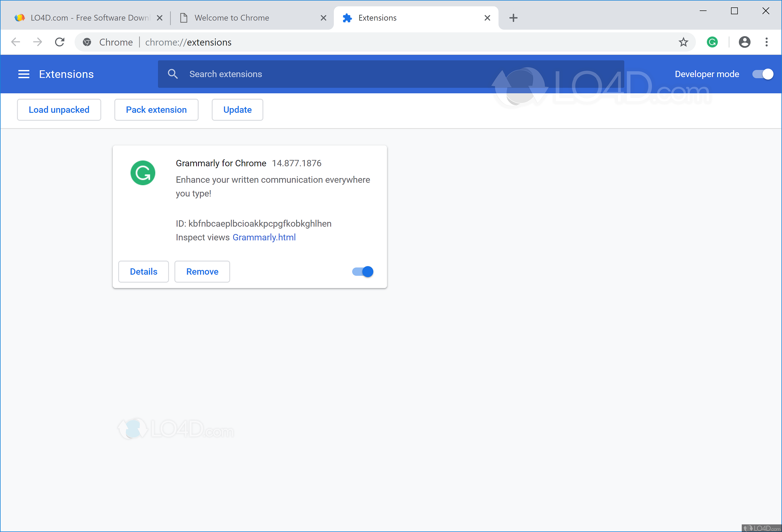The width and height of the screenshot is (782, 532).
Task: Click the magnifier icon in search bar
Action: (x=173, y=74)
